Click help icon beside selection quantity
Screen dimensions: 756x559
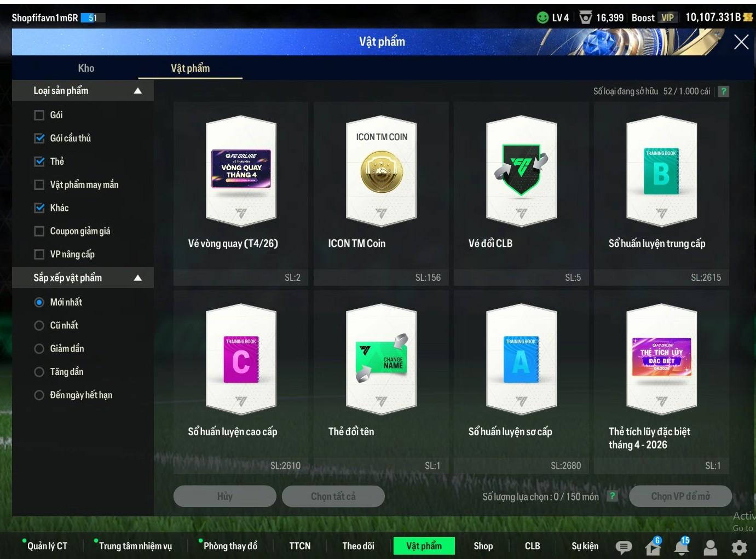click(613, 496)
